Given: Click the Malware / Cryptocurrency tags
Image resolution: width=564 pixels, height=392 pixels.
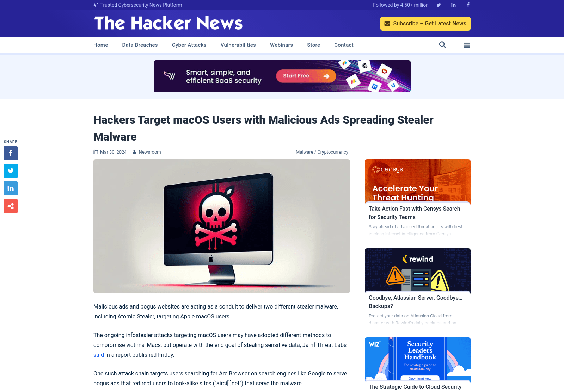Looking at the screenshot, I should tap(322, 152).
